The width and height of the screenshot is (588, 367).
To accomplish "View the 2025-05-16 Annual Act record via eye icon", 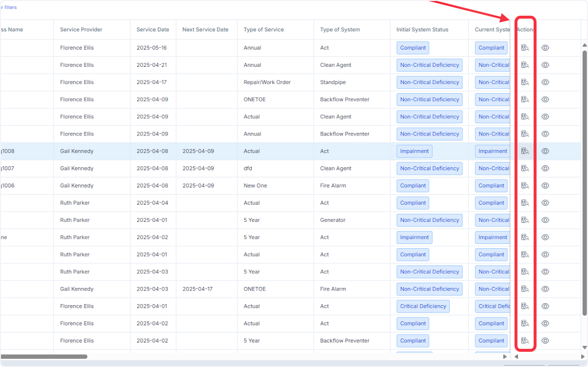I will pyautogui.click(x=545, y=48).
